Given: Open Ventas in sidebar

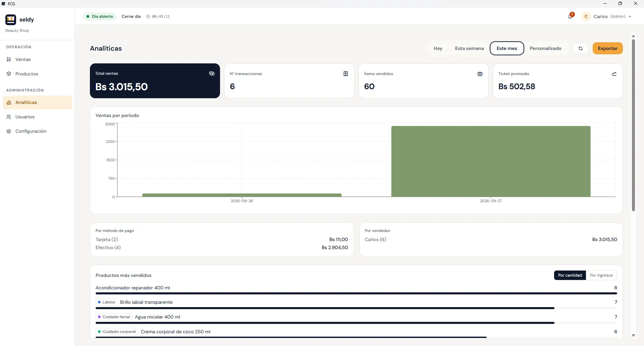Looking at the screenshot, I should point(37,59).
